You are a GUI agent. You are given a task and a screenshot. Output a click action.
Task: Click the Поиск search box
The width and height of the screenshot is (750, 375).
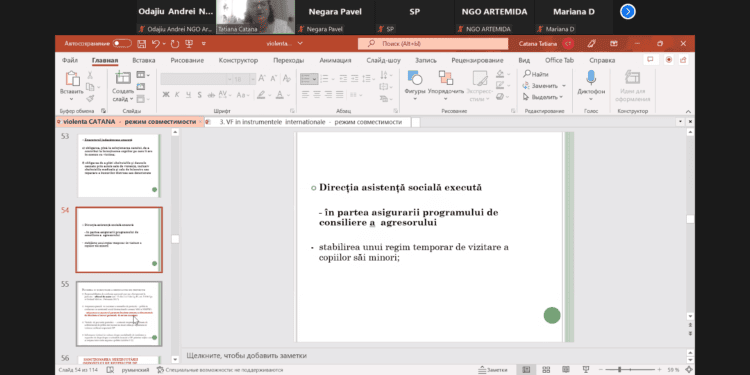point(433,44)
